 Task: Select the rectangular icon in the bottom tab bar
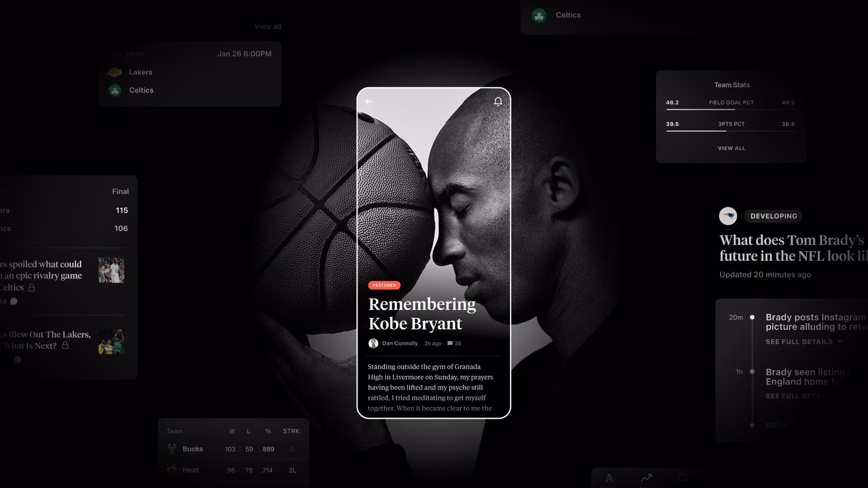[x=682, y=478]
